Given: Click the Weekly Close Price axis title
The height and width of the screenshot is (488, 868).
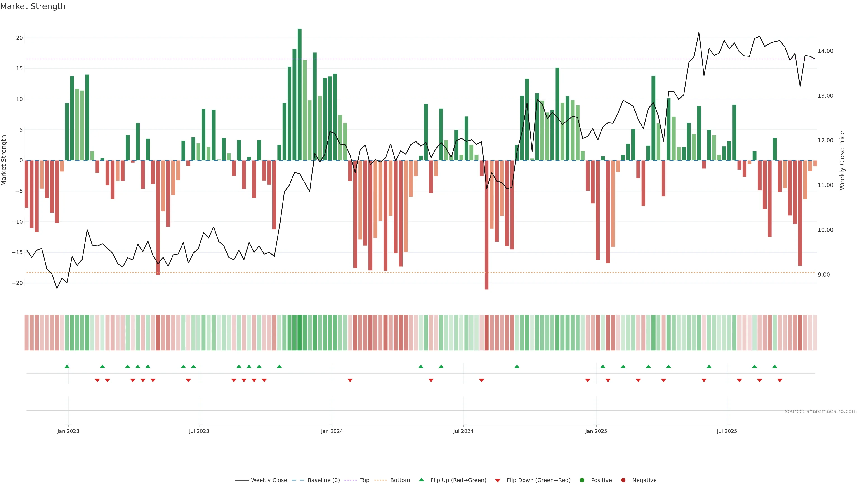Looking at the screenshot, I should point(842,160).
